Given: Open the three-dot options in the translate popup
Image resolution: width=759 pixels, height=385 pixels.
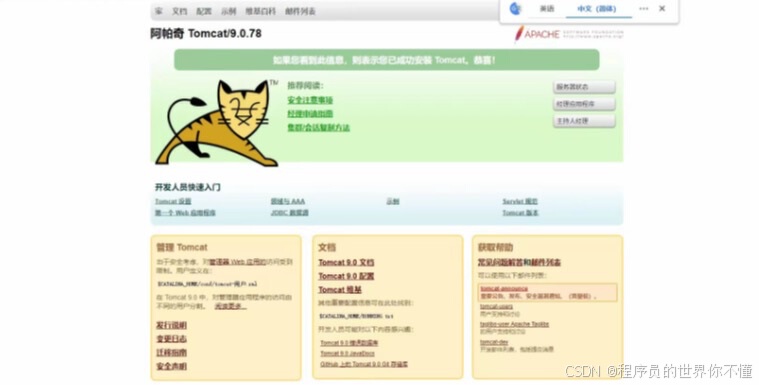Looking at the screenshot, I should click(643, 9).
